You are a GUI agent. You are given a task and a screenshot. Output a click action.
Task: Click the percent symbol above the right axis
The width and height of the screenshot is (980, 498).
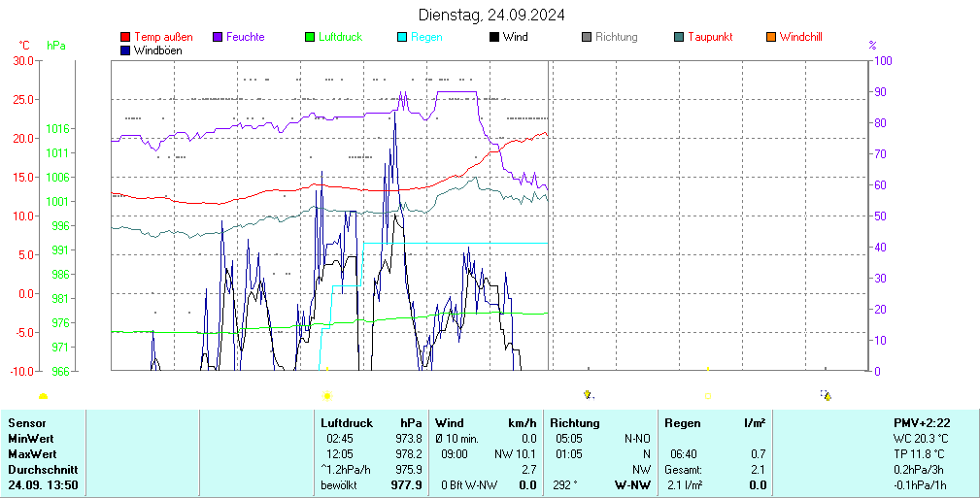coord(872,46)
